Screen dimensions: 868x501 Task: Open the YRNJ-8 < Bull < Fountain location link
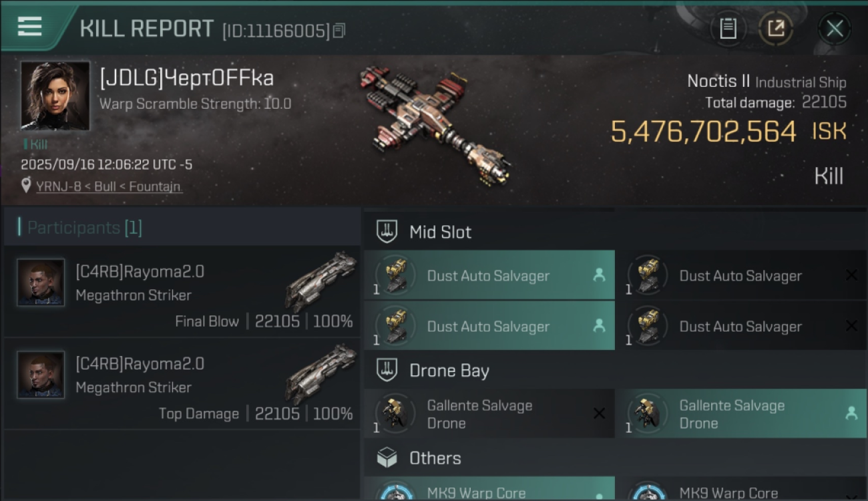(108, 186)
